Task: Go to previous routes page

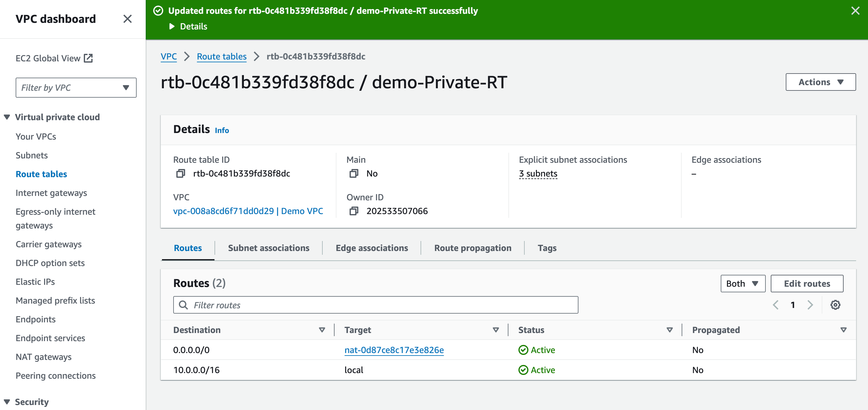Action: coord(775,305)
